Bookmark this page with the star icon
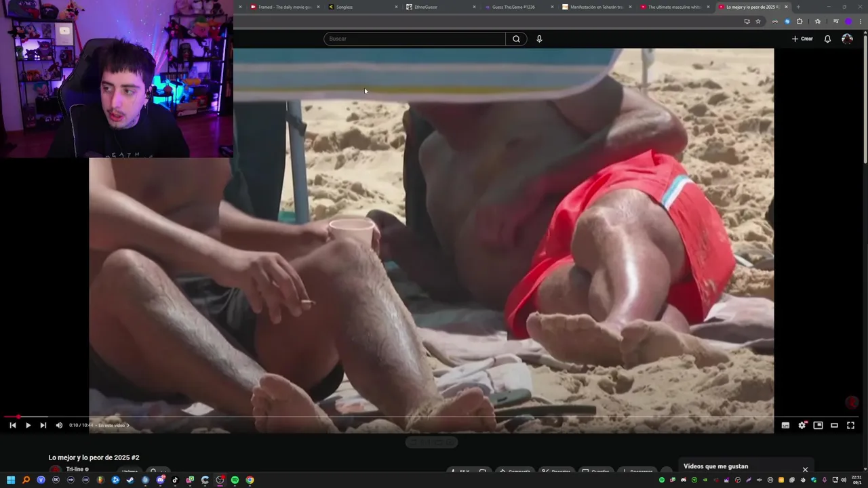Viewport: 868px width, 488px height. (758, 21)
